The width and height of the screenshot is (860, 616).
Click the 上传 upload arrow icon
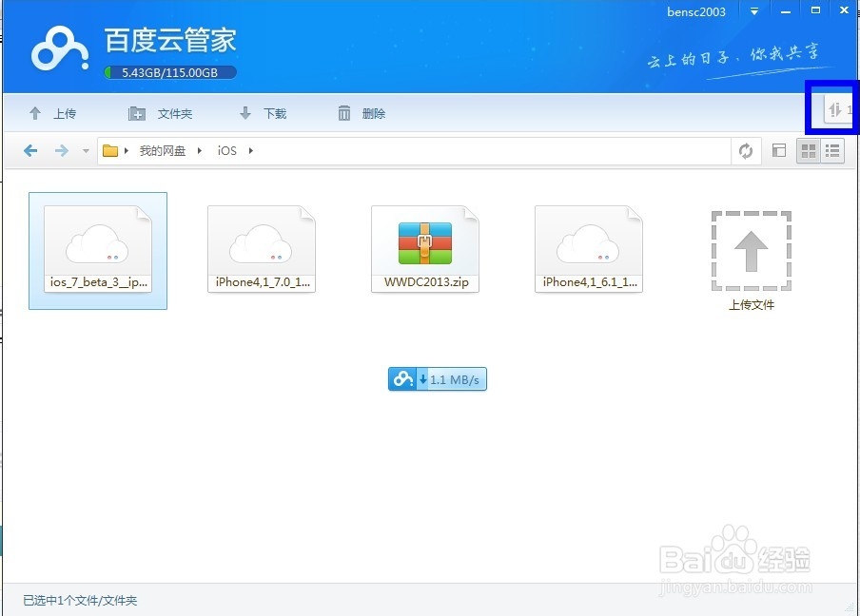coord(36,113)
